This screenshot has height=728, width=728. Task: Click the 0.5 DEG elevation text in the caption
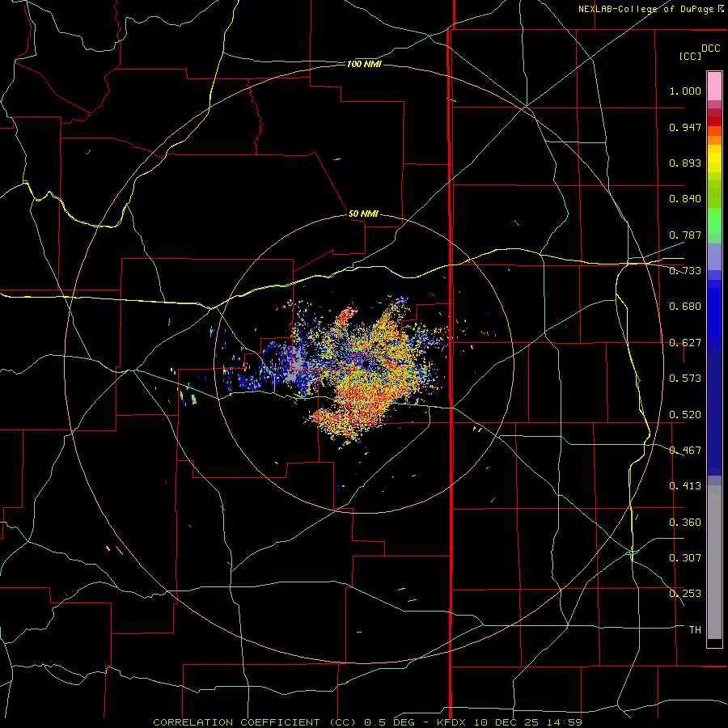[390, 722]
